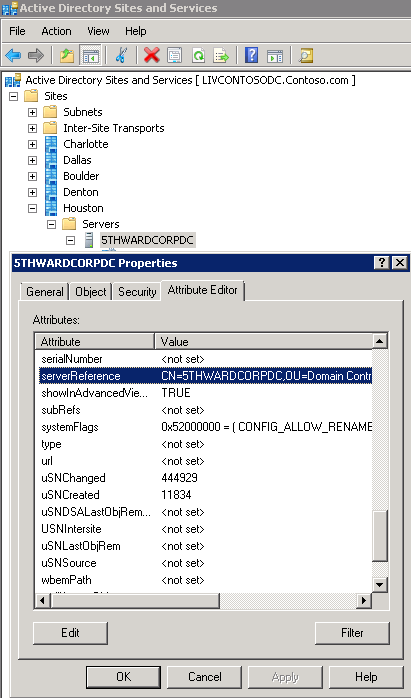Click the Value column header

pos(264,341)
